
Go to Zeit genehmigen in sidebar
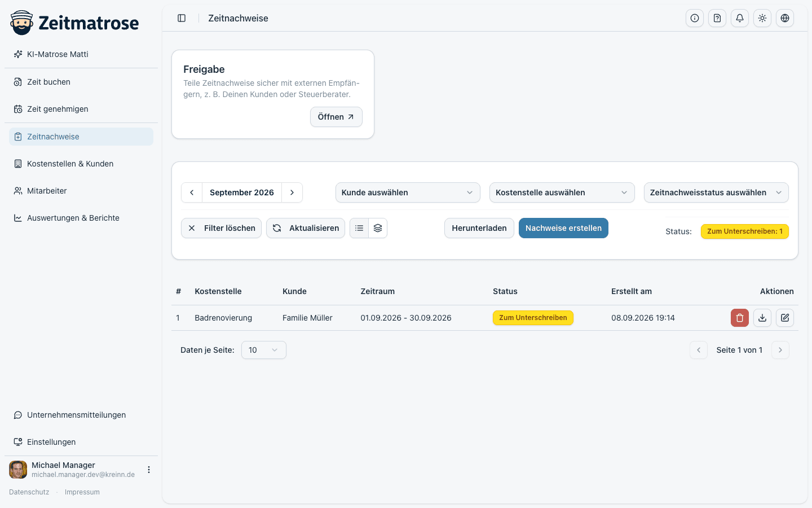[x=81, y=109]
